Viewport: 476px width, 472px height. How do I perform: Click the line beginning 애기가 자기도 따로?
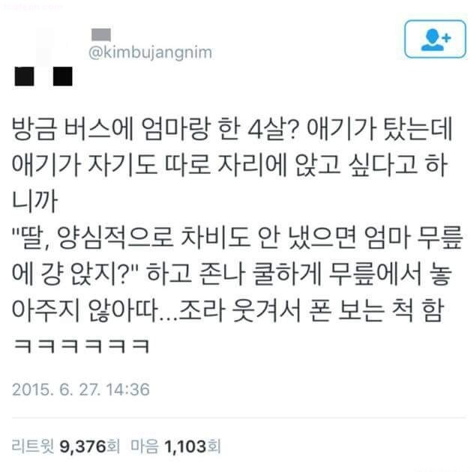(x=229, y=165)
